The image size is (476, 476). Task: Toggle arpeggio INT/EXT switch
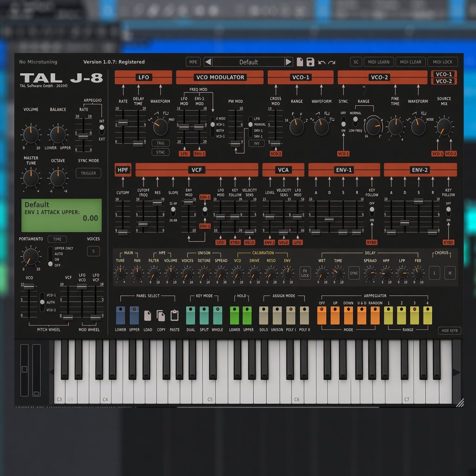102,130
